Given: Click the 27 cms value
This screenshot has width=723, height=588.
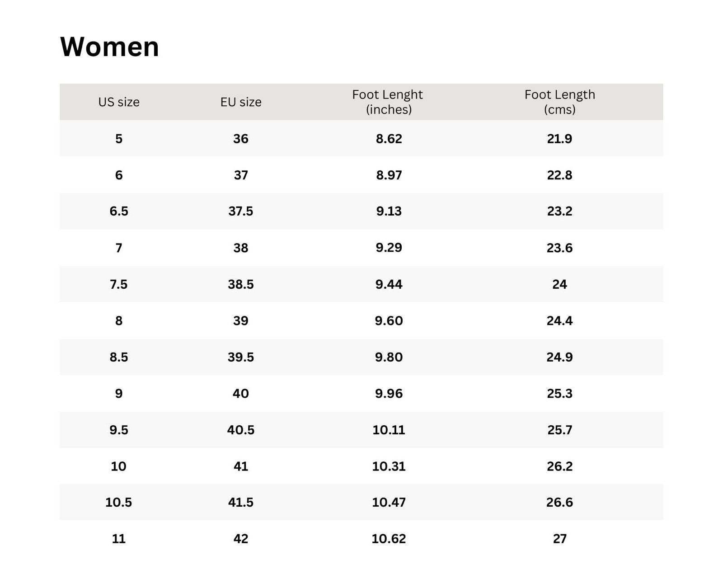Looking at the screenshot, I should coord(559,539).
